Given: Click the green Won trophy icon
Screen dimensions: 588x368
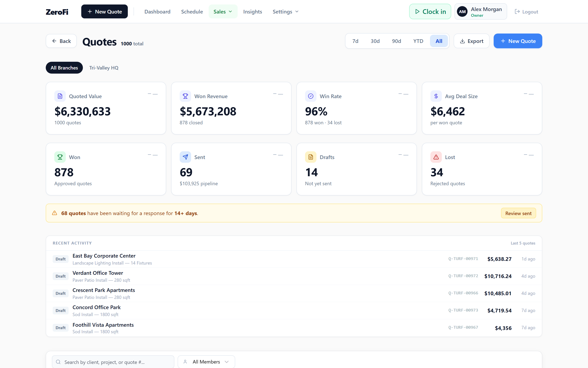Looking at the screenshot, I should click(x=60, y=157).
